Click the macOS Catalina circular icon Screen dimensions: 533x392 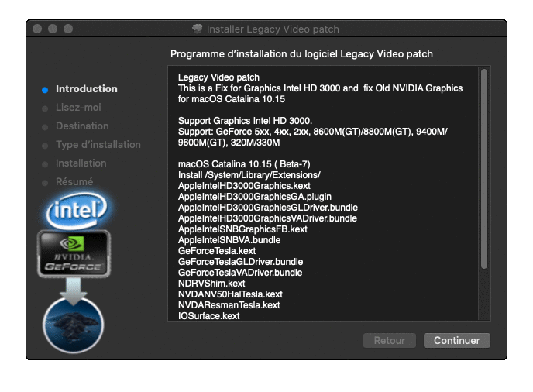click(x=74, y=322)
